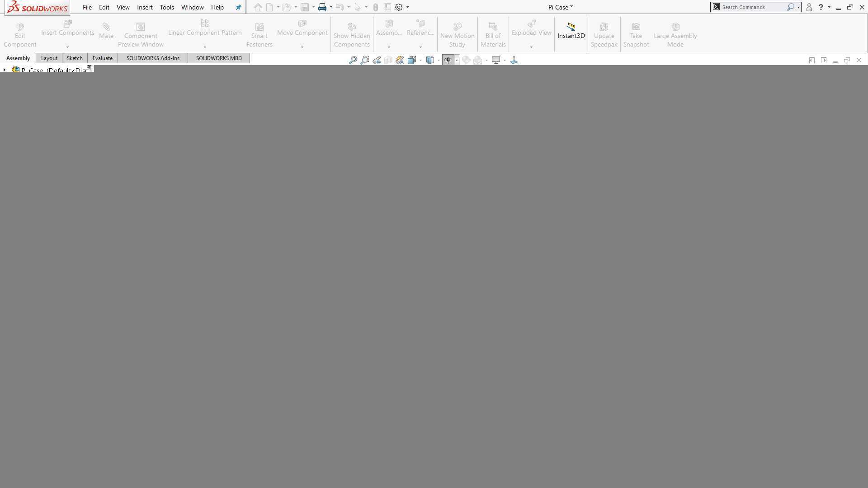Viewport: 868px width, 488px height.
Task: Open Move Component dropdown arrow
Action: 302,47
